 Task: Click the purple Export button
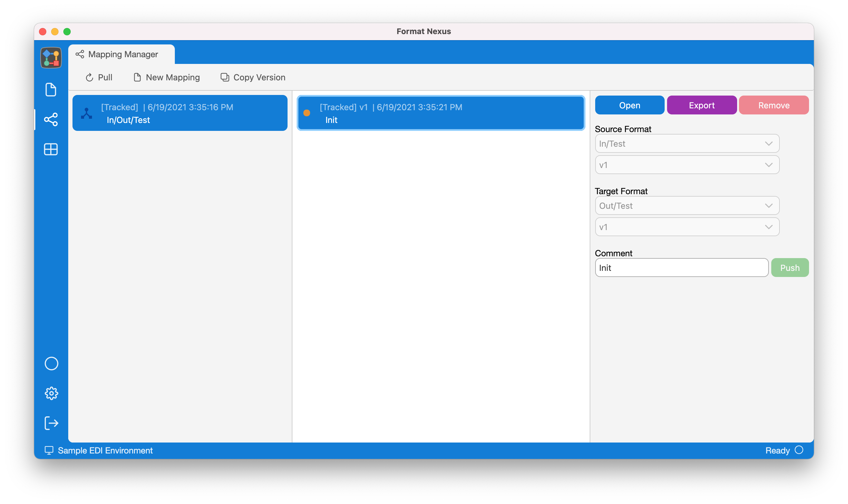(701, 105)
